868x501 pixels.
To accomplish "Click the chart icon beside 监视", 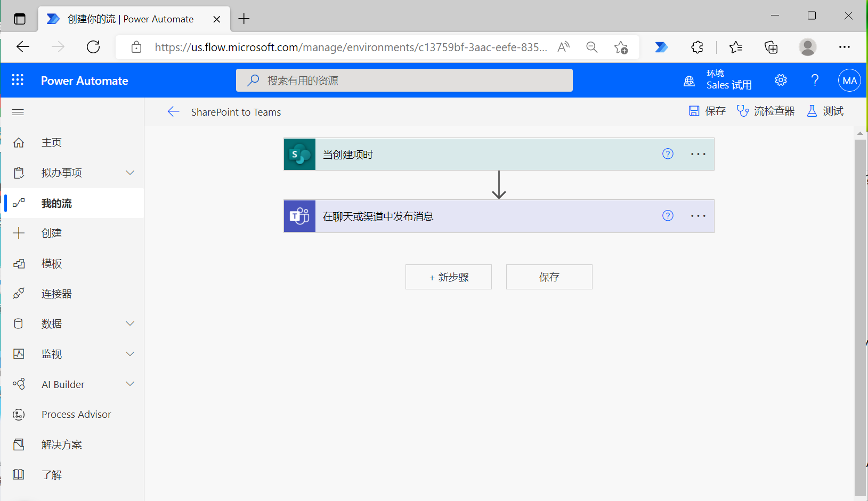I will [x=19, y=354].
